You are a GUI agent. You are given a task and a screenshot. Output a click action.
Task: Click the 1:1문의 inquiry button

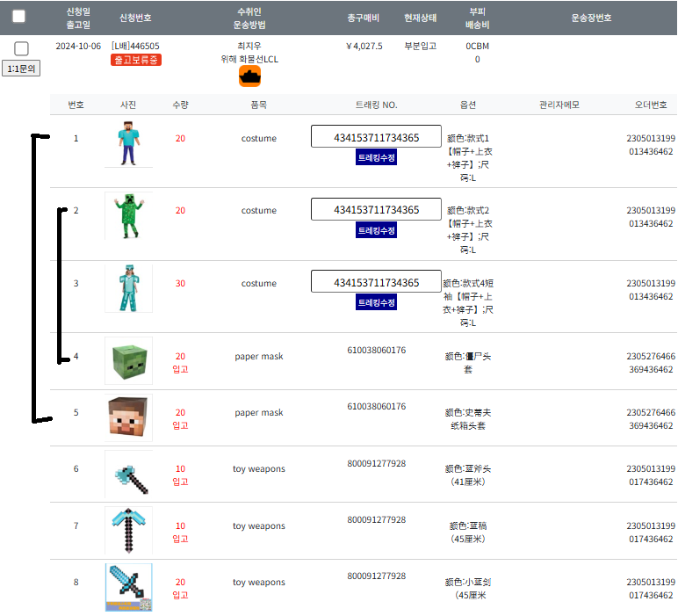coord(22,69)
